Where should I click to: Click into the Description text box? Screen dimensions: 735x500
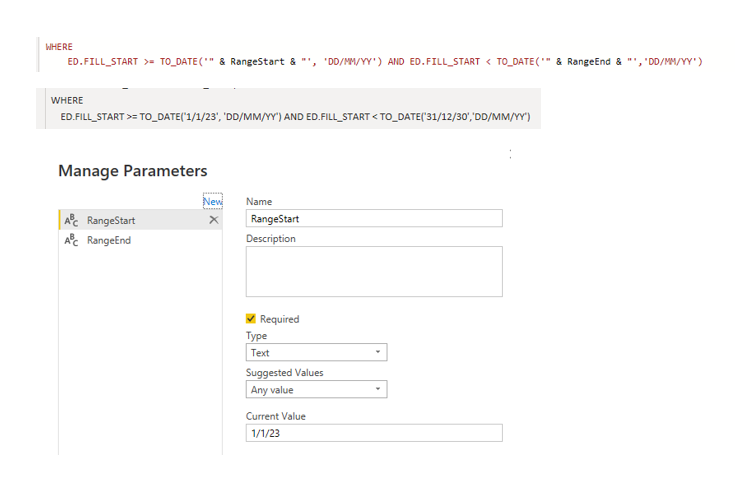click(374, 271)
